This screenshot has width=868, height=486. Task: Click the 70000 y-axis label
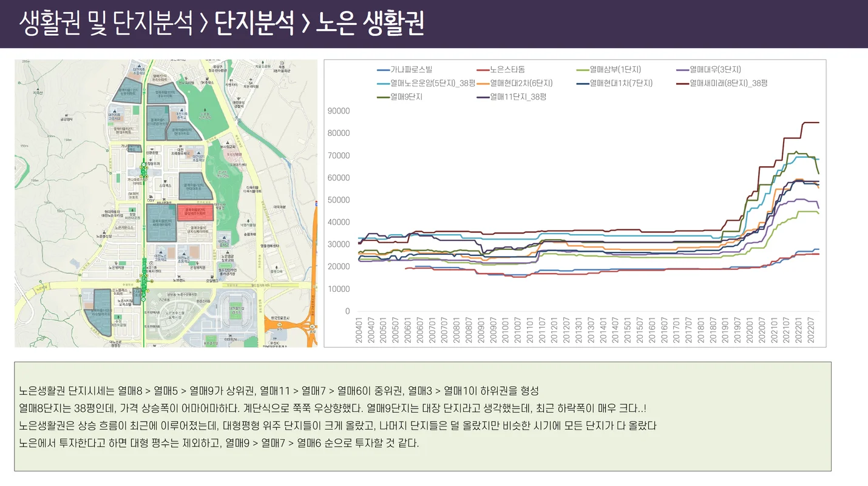339,156
